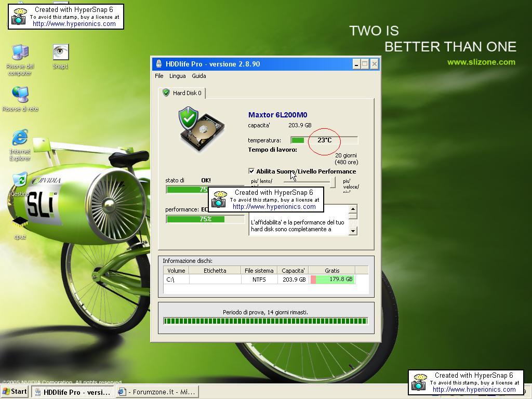Screen dimensions: 532x399
Task: Click the shield icon on Hard Disk 0 tab
Action: pos(166,92)
